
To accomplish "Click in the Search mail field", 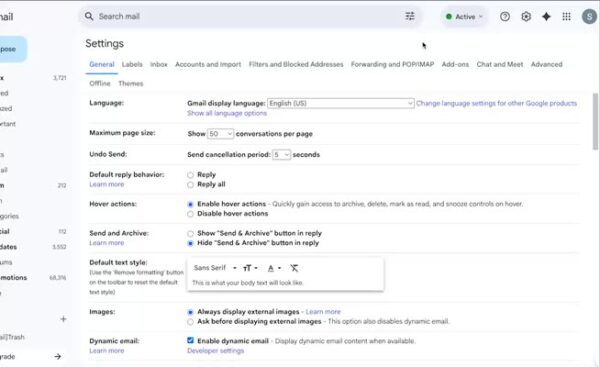I will 249,16.
